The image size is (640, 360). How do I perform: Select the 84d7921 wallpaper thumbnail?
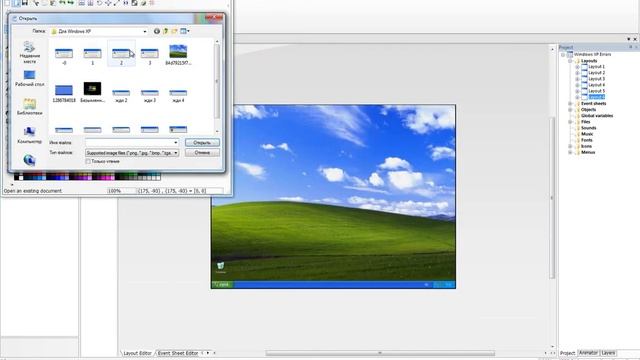[178, 55]
